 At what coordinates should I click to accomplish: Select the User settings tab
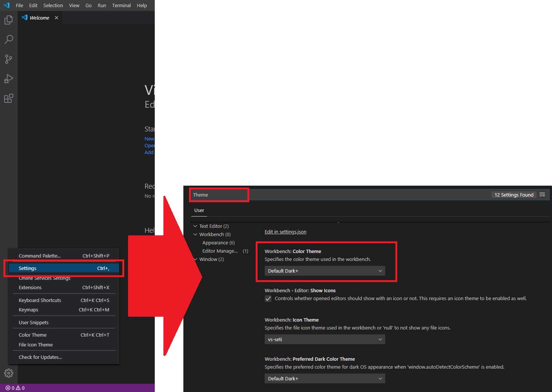coord(199,210)
